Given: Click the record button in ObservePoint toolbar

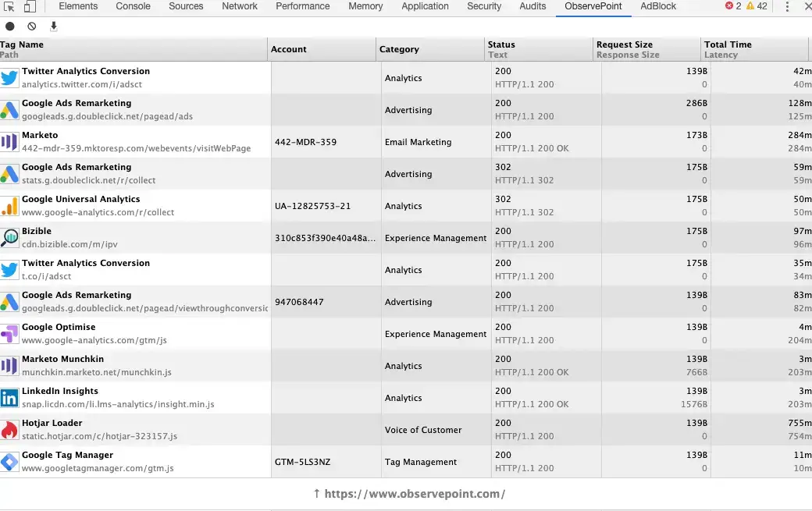Looking at the screenshot, I should tap(10, 27).
